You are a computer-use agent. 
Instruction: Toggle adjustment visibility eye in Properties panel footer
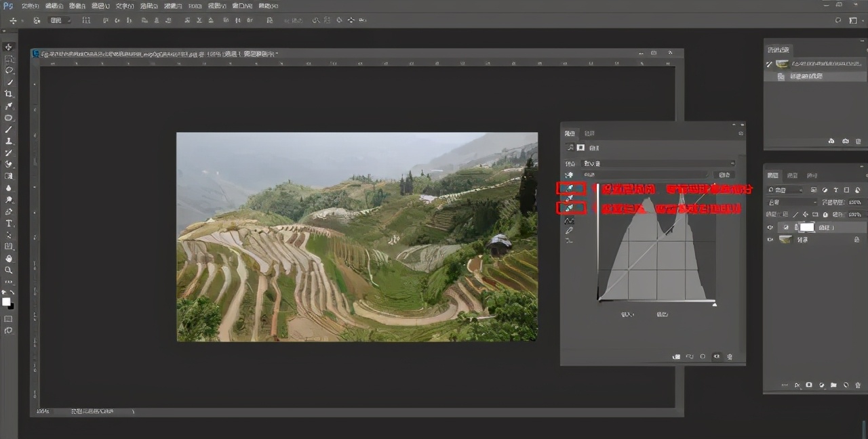pos(716,356)
